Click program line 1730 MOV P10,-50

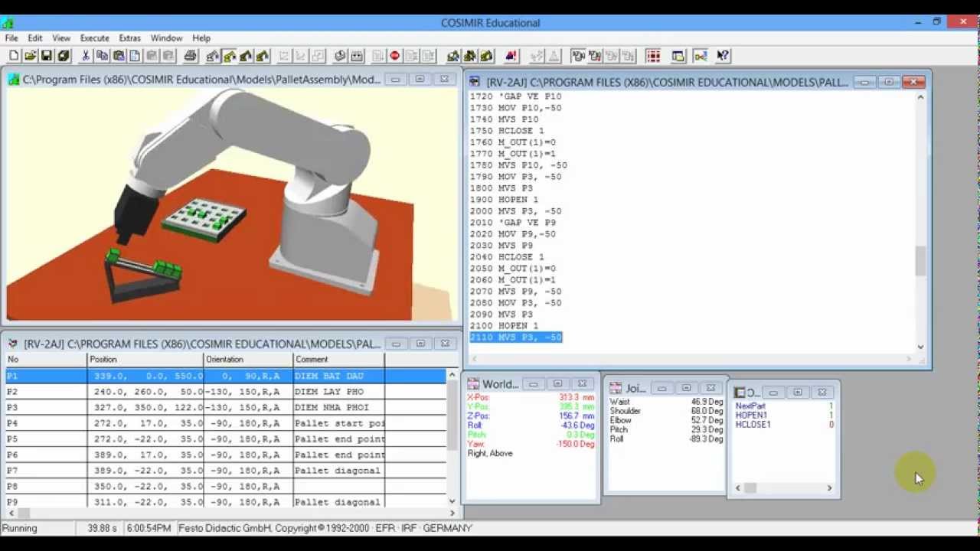(515, 108)
